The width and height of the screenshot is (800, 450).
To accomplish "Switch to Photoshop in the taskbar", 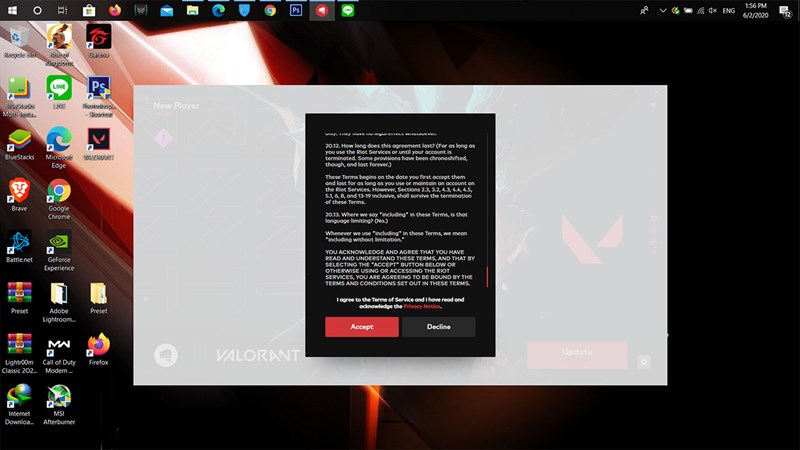I will click(296, 10).
